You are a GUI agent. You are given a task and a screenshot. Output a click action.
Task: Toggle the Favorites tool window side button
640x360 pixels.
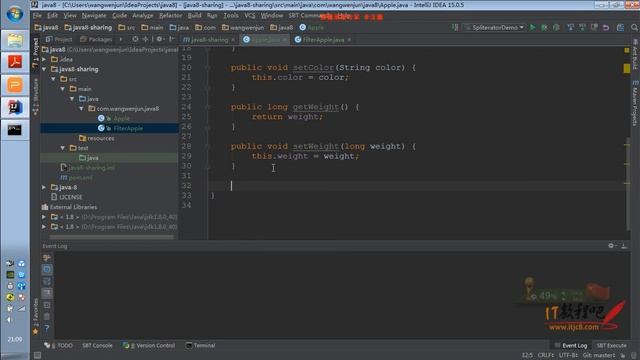click(36, 316)
